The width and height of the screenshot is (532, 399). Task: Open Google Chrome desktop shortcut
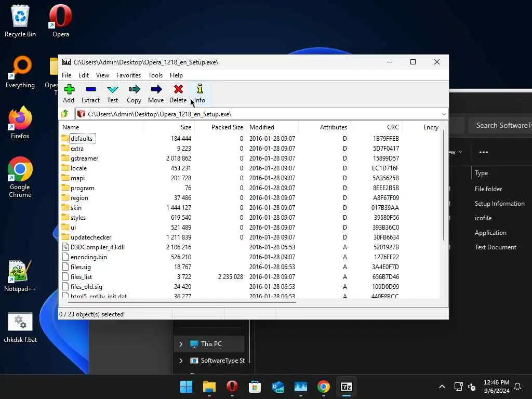pos(20,177)
